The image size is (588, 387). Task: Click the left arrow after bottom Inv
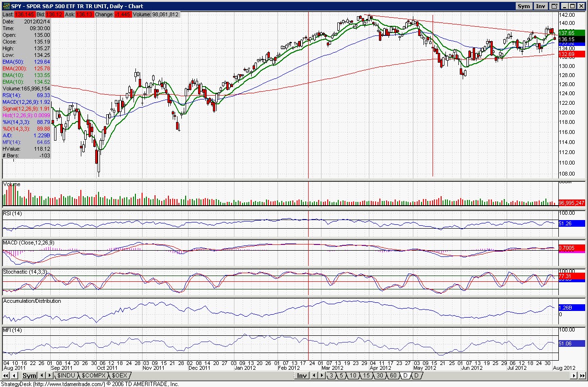coord(314,376)
